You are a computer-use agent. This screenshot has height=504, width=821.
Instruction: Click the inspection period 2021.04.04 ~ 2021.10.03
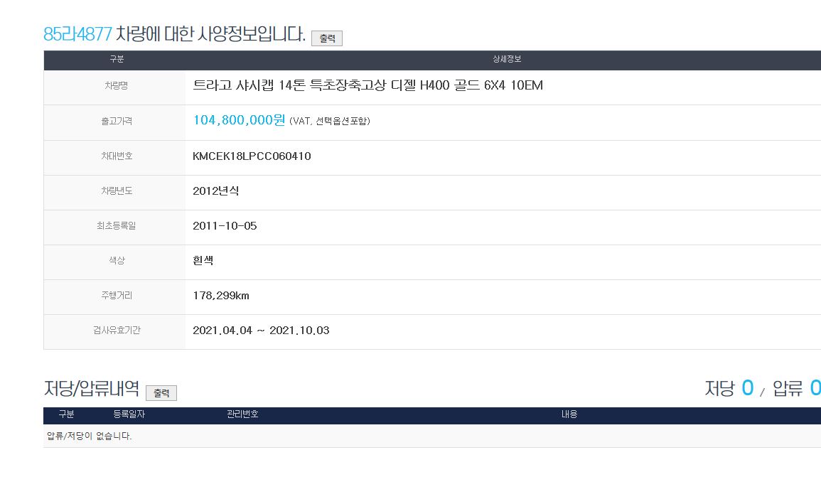coord(261,331)
